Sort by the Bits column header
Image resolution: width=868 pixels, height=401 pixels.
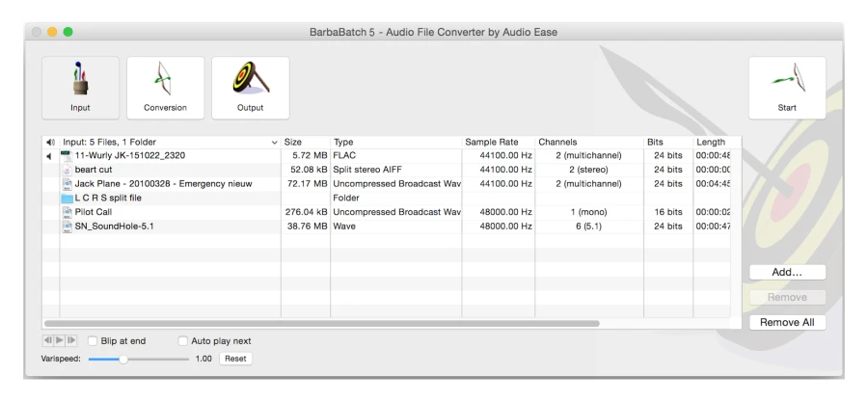668,142
